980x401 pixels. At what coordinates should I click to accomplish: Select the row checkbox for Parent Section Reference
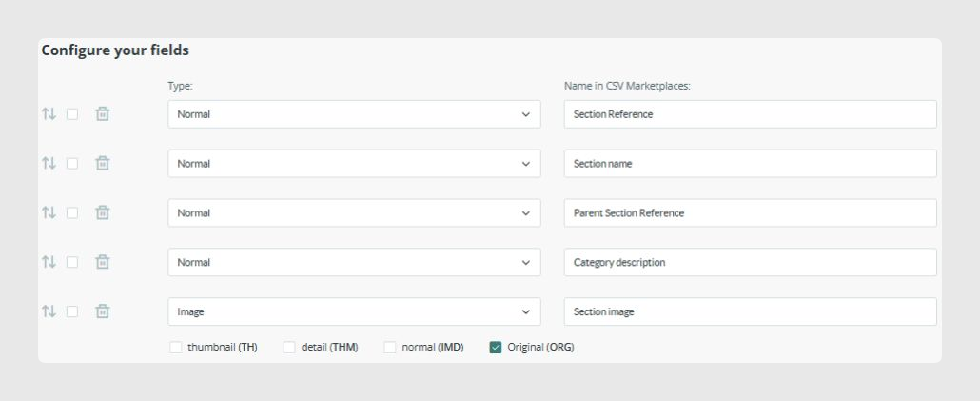[72, 212]
